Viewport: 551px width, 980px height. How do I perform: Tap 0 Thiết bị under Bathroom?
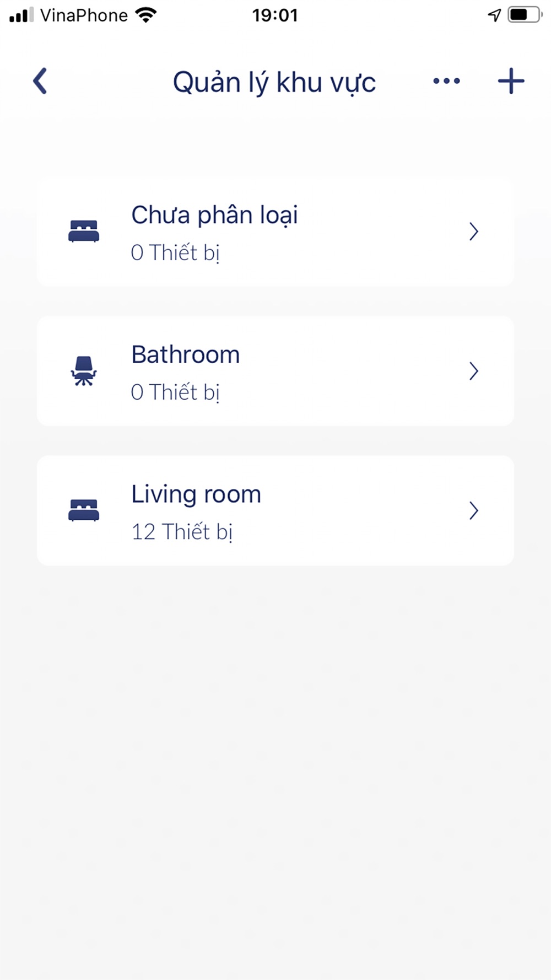(175, 392)
